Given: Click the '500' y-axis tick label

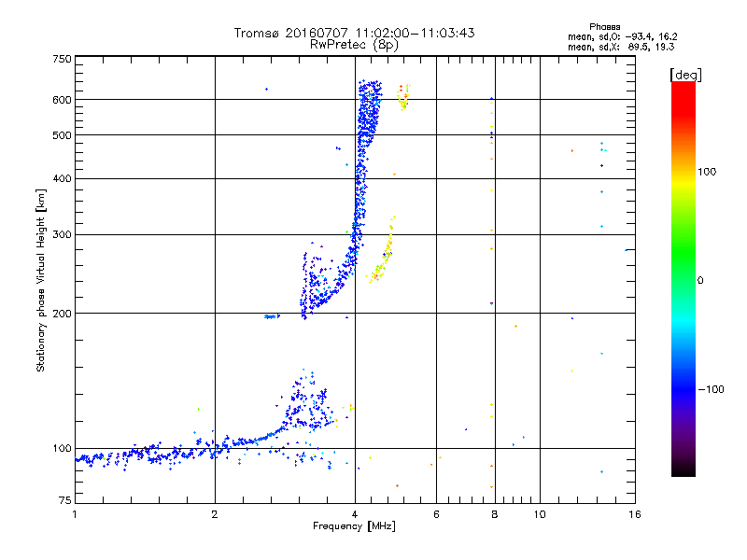Looking at the screenshot, I should 62,135.
